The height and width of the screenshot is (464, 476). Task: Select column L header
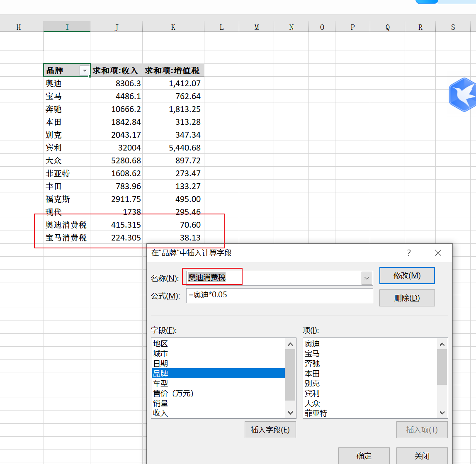[221, 27]
